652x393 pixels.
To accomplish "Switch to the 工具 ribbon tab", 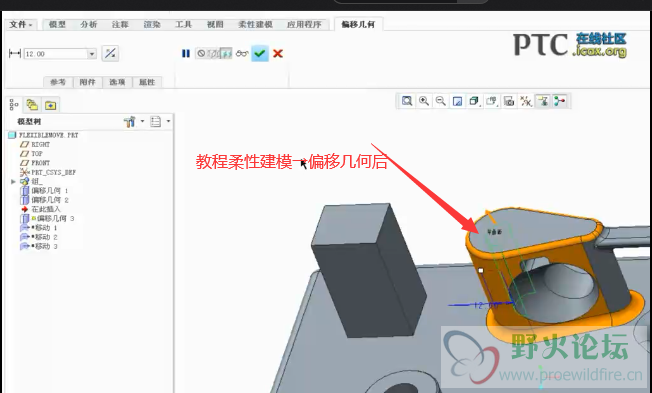I will tap(183, 25).
